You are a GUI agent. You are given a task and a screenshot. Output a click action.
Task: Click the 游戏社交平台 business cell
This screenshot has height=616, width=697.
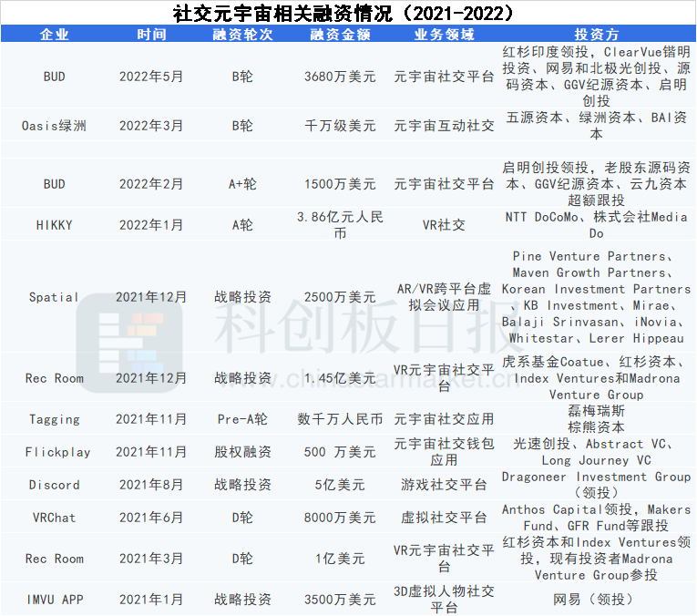tap(444, 485)
